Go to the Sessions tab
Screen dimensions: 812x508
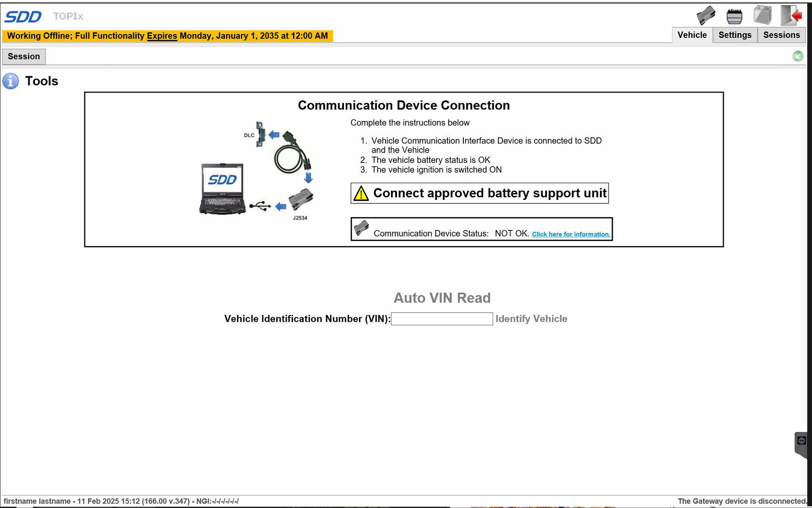[x=781, y=35]
